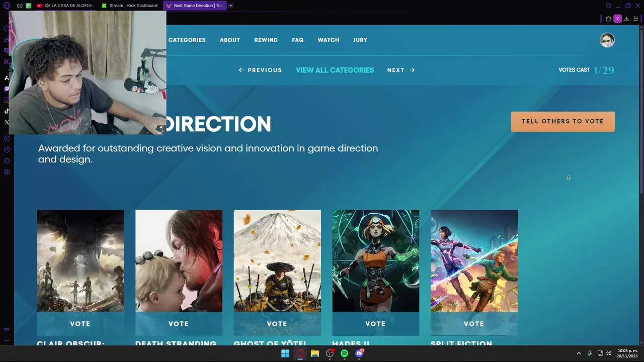Image resolution: width=644 pixels, height=362 pixels.
Task: Open Spotify from the taskbar
Action: tap(344, 353)
